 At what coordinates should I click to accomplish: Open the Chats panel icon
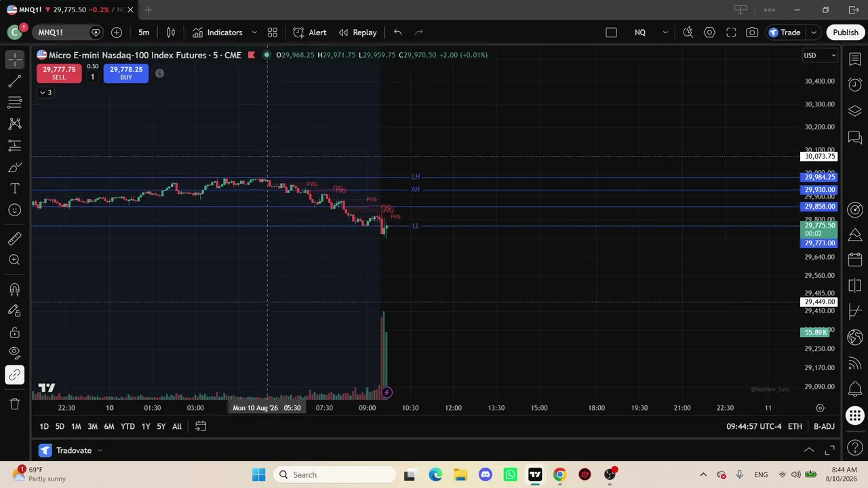(855, 138)
